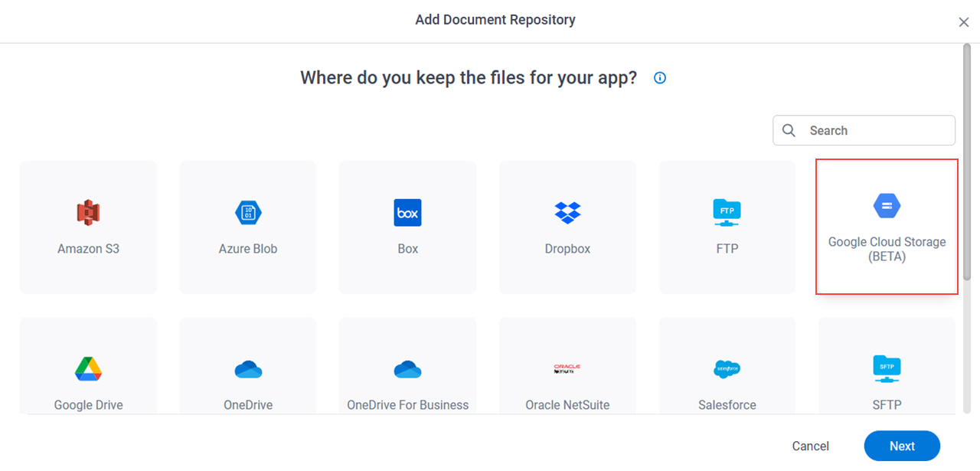The height and width of the screenshot is (471, 980).
Task: Choose the Azure Blob hexagon icon
Action: (x=248, y=212)
